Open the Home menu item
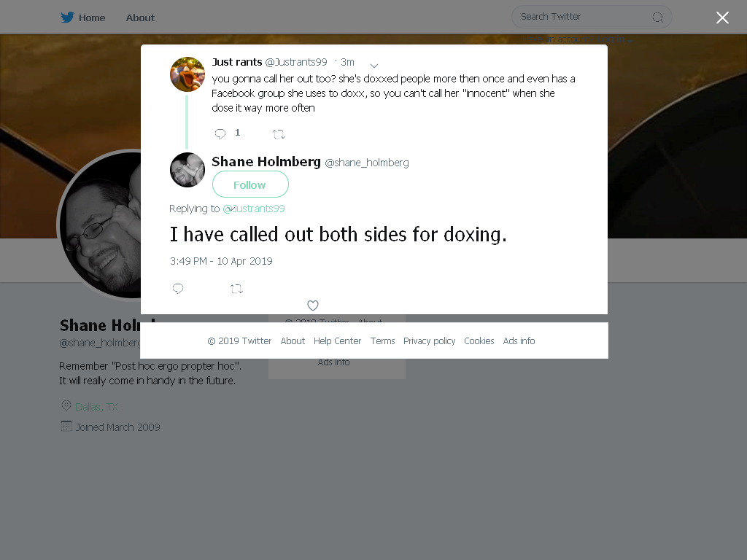Screen dimensions: 747x560 [92, 17]
